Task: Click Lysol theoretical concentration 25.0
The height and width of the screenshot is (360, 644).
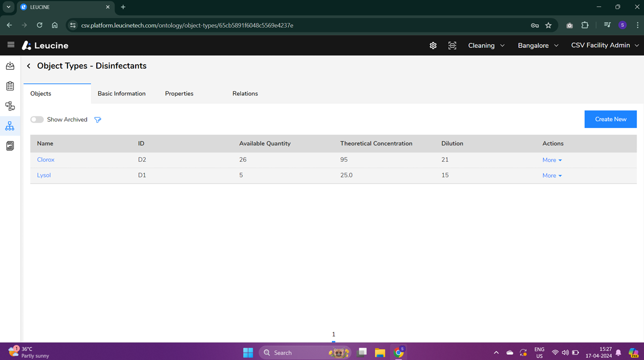Action: 346,175
